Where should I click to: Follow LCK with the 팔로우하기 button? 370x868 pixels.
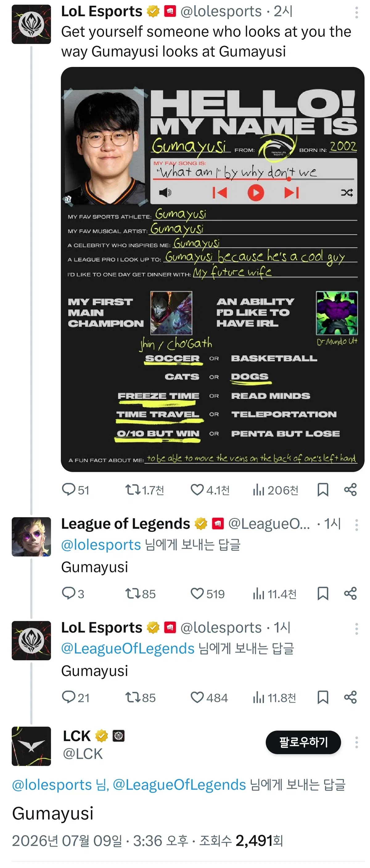pyautogui.click(x=303, y=742)
